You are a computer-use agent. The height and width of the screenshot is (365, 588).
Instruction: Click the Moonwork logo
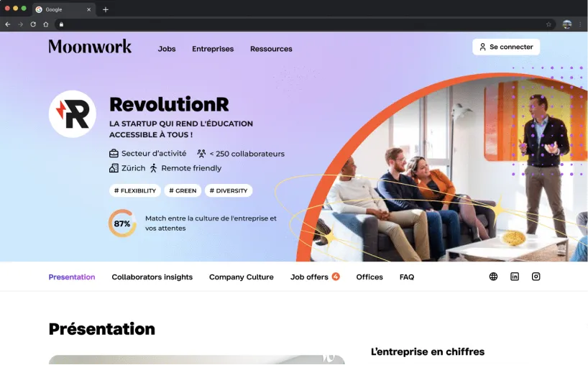(90, 47)
